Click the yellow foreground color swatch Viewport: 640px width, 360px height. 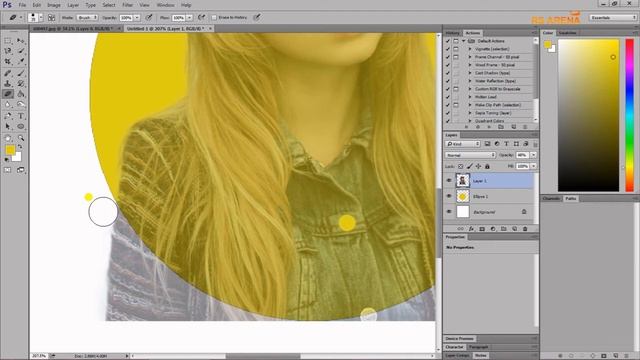coord(10,150)
